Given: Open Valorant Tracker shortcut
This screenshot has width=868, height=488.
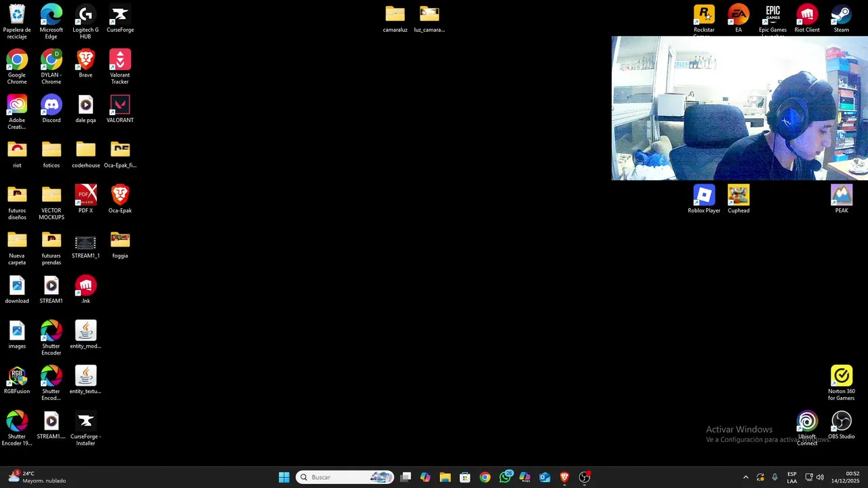Looking at the screenshot, I should (x=120, y=67).
